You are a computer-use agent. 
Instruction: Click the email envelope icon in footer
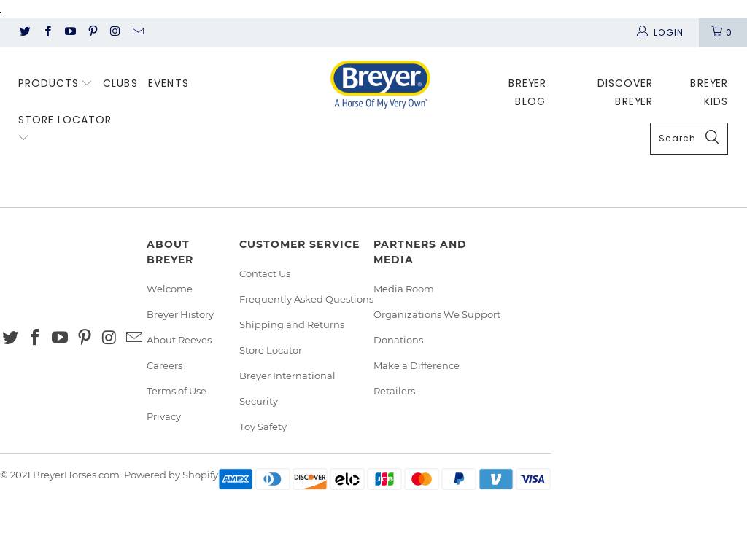134,337
